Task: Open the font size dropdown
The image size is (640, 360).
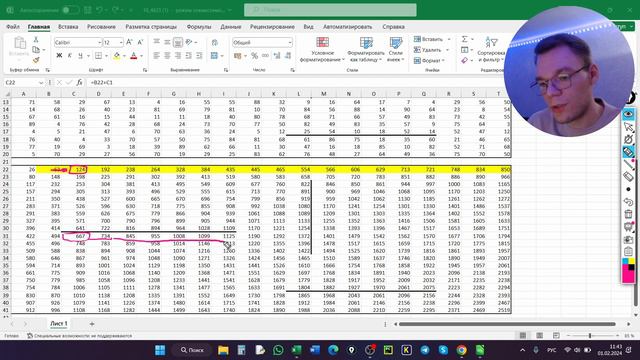Action: (x=121, y=42)
